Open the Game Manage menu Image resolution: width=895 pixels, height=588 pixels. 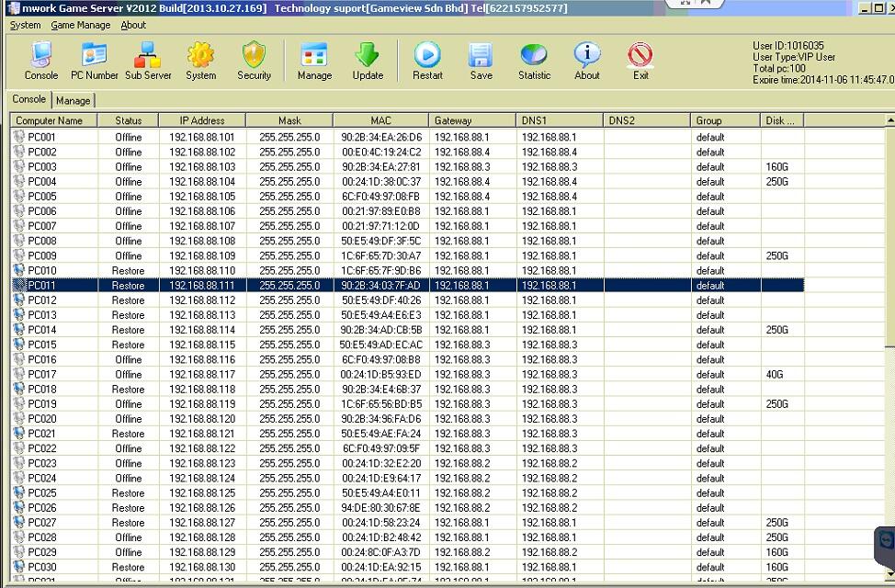point(80,25)
